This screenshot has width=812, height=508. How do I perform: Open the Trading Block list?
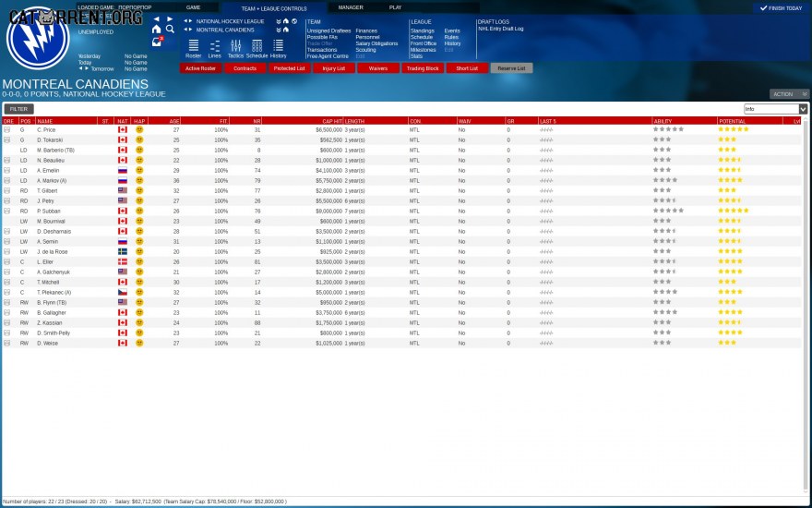423,68
